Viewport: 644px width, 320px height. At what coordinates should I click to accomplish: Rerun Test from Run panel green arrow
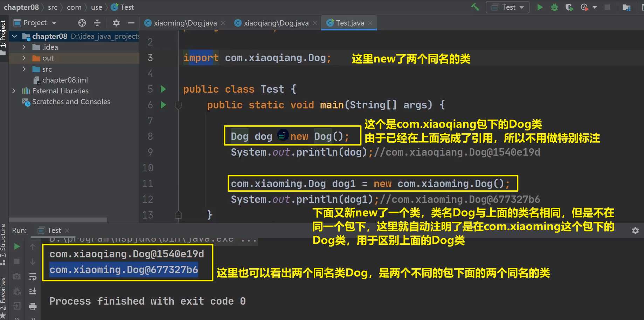[x=17, y=247]
